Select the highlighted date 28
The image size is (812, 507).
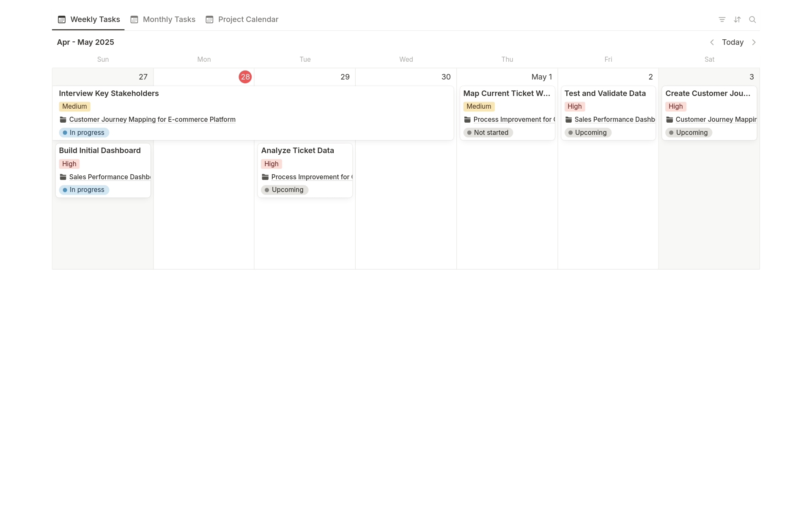(245, 77)
